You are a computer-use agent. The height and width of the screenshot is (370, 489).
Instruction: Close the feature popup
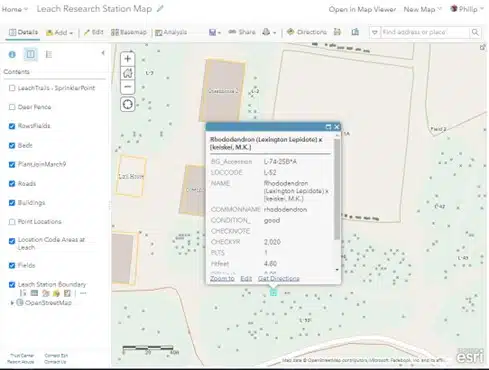tap(336, 127)
